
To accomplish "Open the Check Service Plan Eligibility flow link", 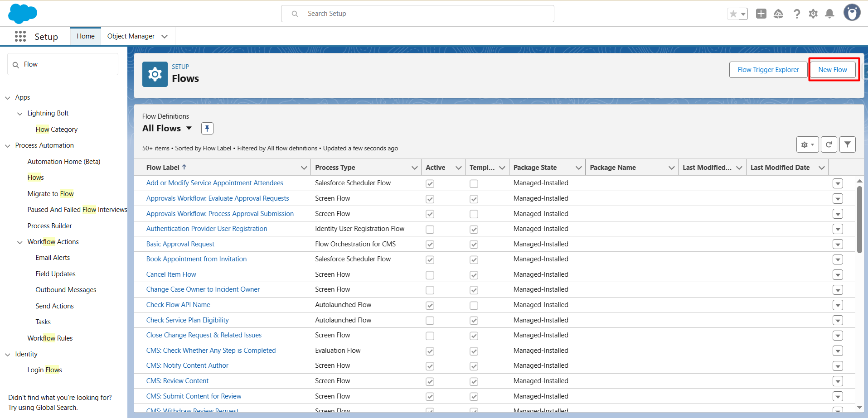I will pos(187,320).
